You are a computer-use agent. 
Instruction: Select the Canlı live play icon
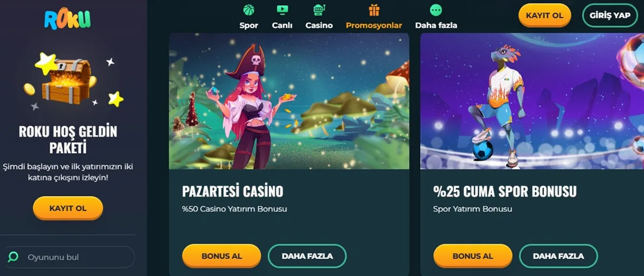point(282,10)
